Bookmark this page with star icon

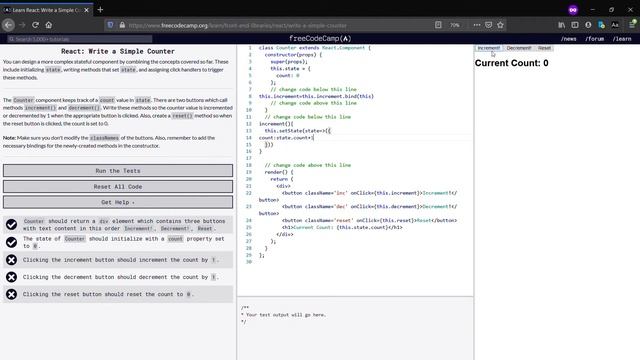500,25
